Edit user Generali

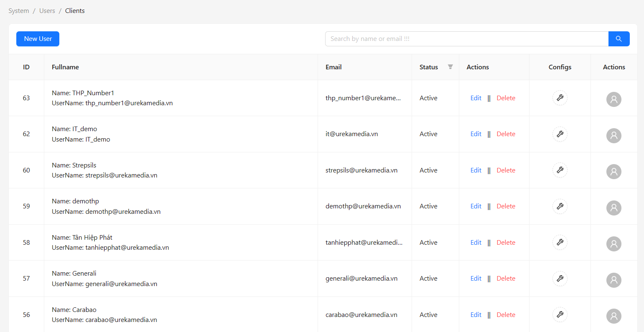click(x=476, y=279)
